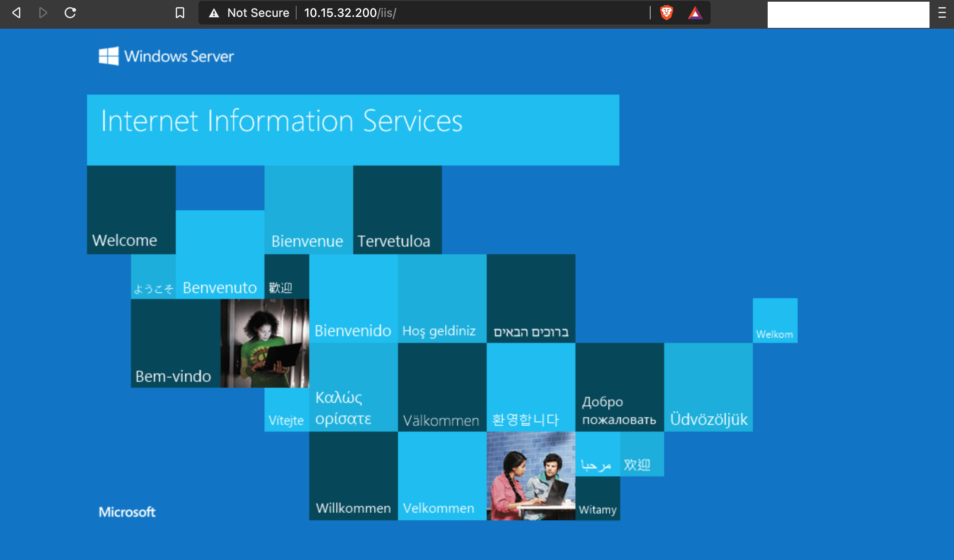Click the Not Secure warning triangle
Viewport: 954px width, 560px height.
[x=213, y=13]
